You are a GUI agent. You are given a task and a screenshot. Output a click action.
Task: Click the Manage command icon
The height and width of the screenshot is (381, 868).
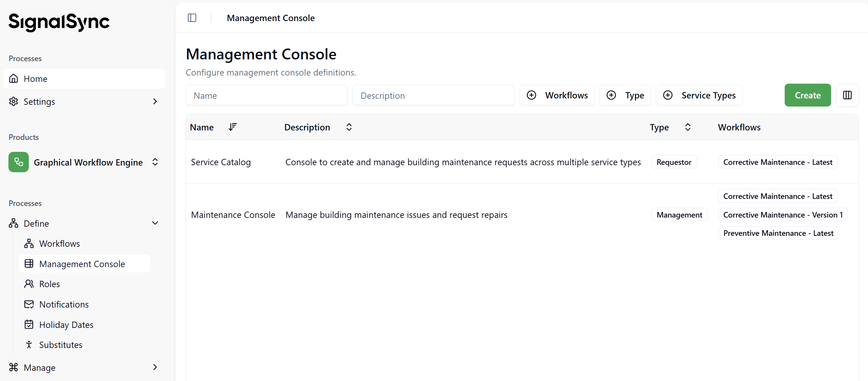14,367
